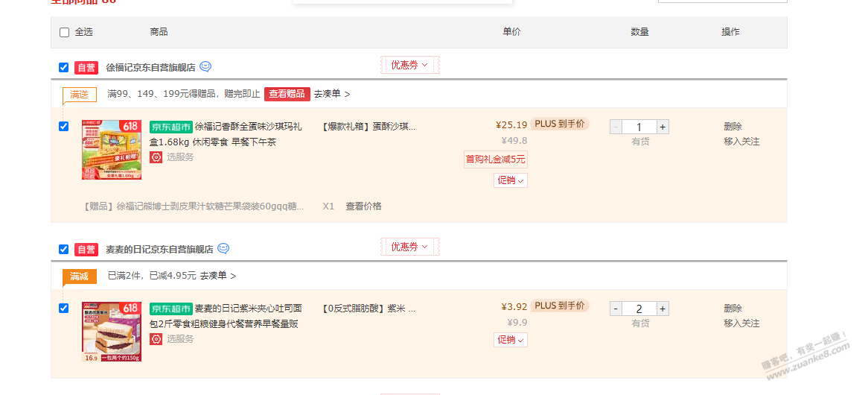Click the 京东超市 badge on 紫米 bread item
This screenshot has height=395, width=868.
point(171,309)
